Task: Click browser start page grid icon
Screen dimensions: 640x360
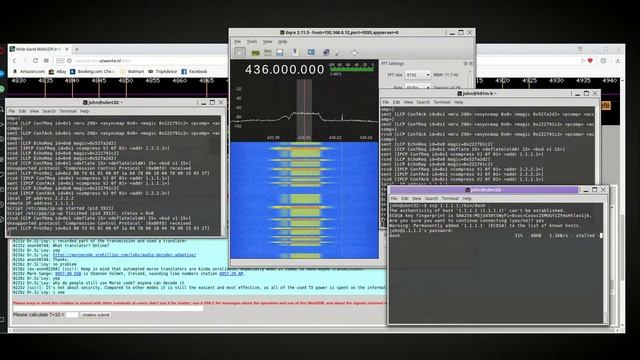Action: (46, 60)
